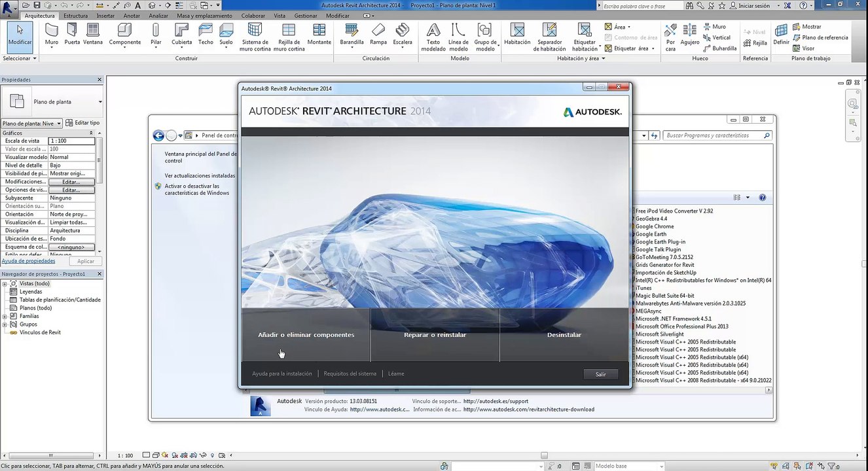Open the Léame link
This screenshot has width=868, height=471.
click(x=396, y=374)
